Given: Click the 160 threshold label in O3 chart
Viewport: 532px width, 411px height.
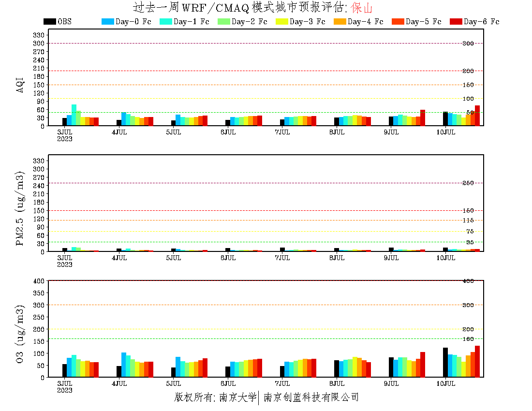Looking at the screenshot, I should 468,339.
